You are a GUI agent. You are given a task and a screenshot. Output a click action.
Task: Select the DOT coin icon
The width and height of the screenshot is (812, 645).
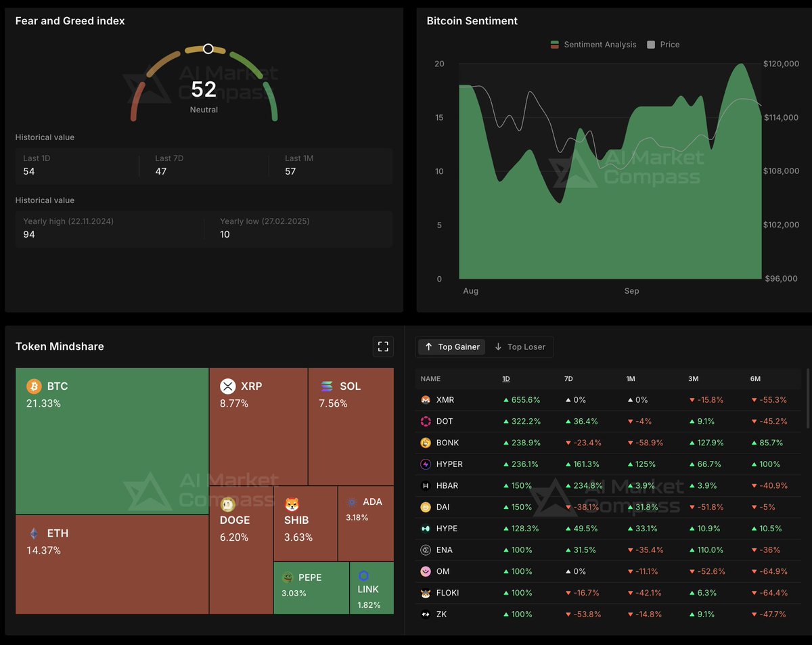[x=425, y=421]
